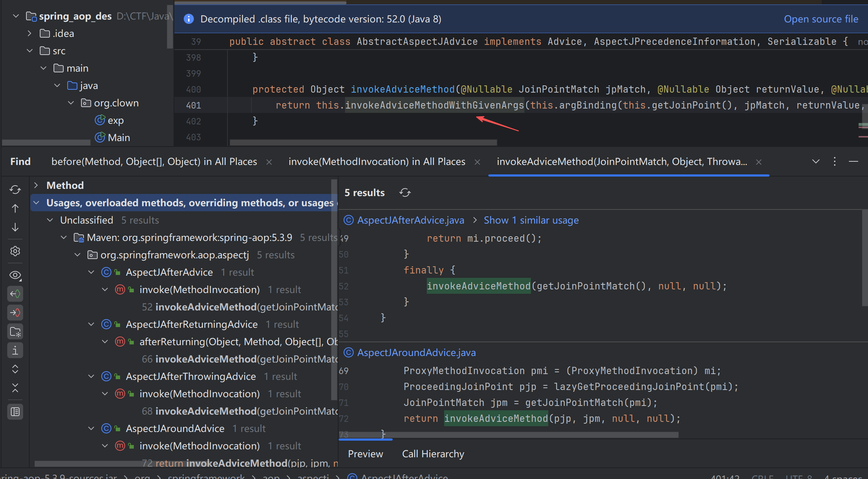The image size is (868, 479).
Task: Switch to 'invoke(MethodInvocation) in All Places' tab
Action: [376, 161]
